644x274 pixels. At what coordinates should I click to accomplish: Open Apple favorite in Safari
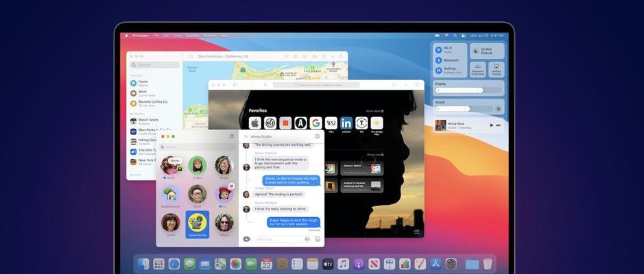click(x=255, y=123)
